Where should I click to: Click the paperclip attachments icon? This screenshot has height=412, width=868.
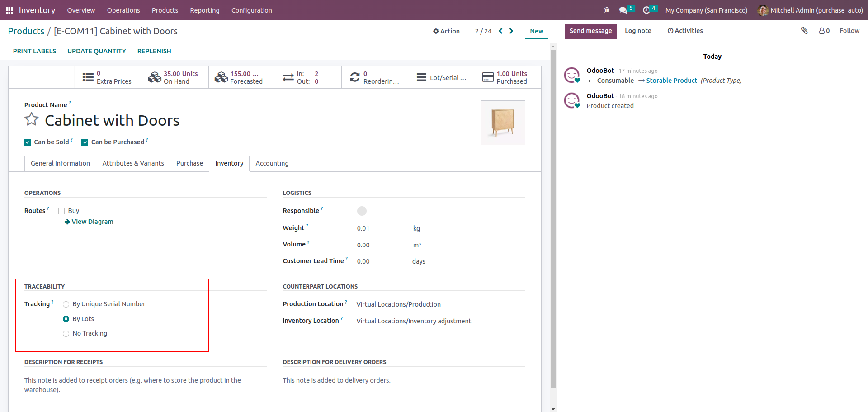pos(804,31)
